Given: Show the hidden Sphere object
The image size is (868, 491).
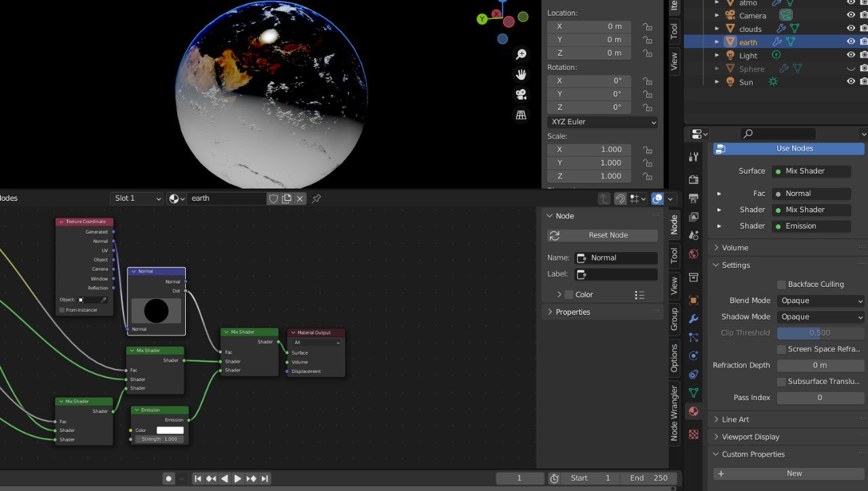Looking at the screenshot, I should [x=851, y=68].
